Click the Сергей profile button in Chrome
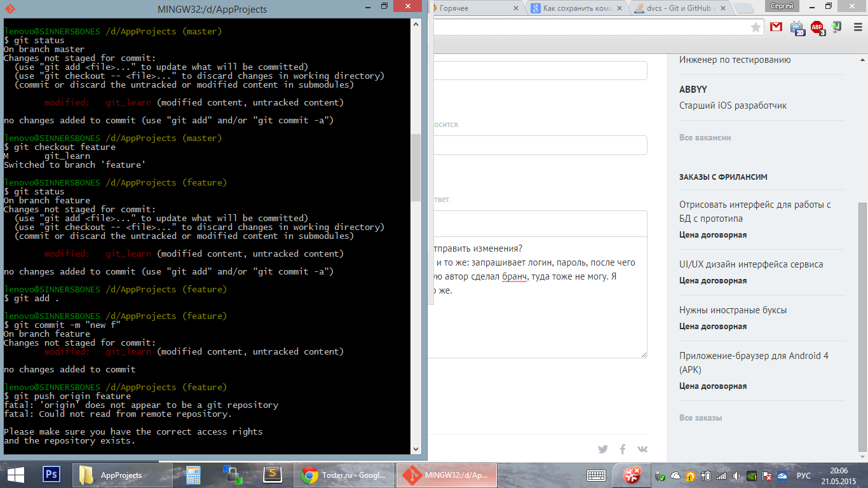868x488 pixels. tap(782, 6)
